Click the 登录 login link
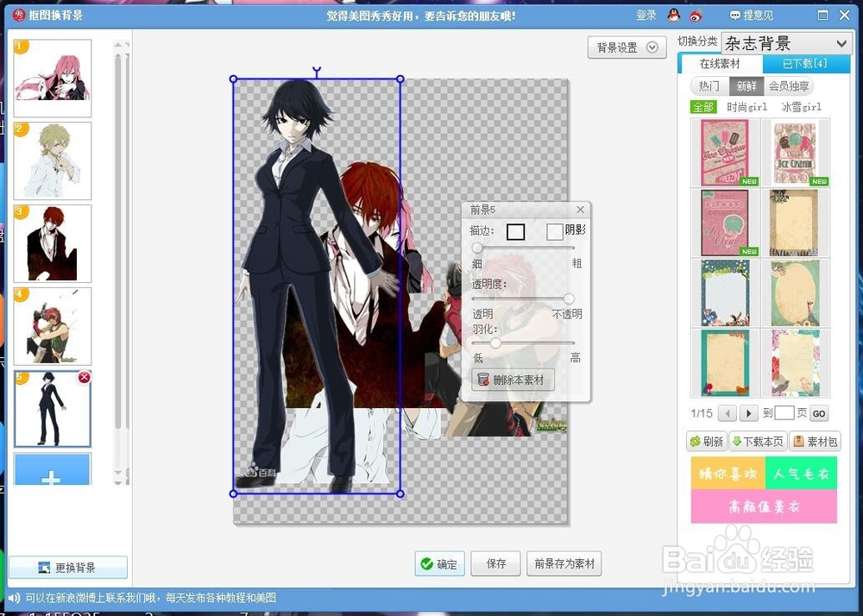863x616 pixels. [646, 16]
